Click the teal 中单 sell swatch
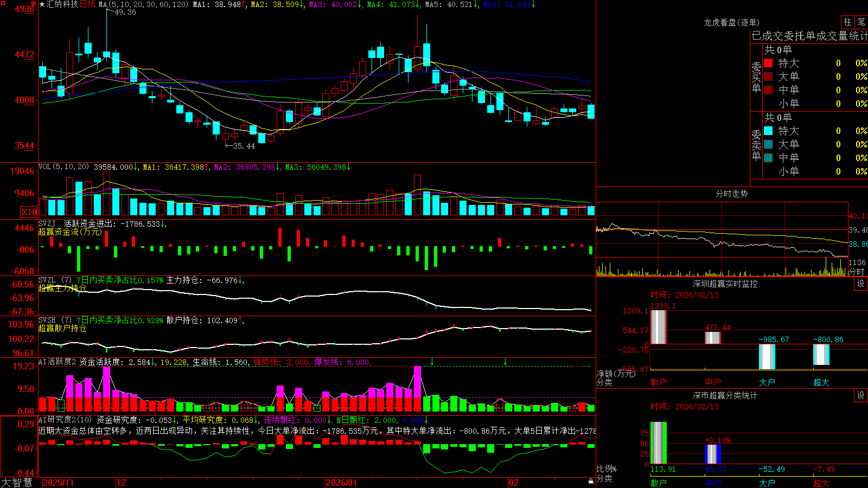 pos(768,158)
